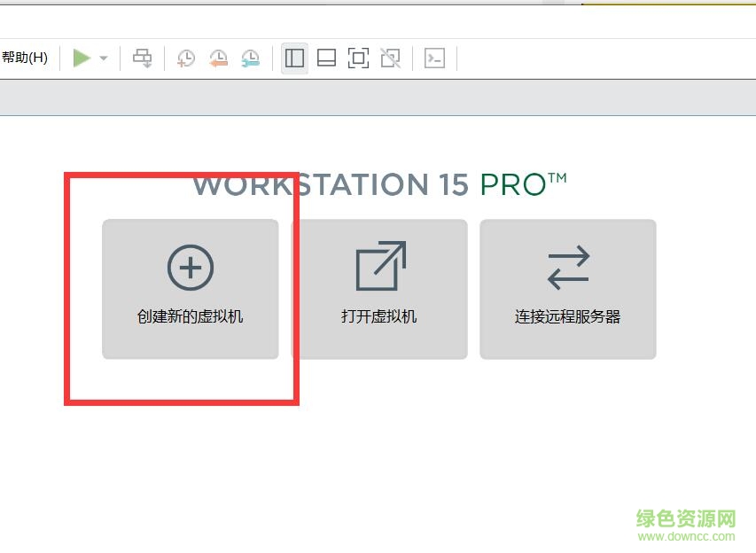The image size is (756, 553).
Task: Expand the power button dropdown arrow
Action: coord(101,58)
